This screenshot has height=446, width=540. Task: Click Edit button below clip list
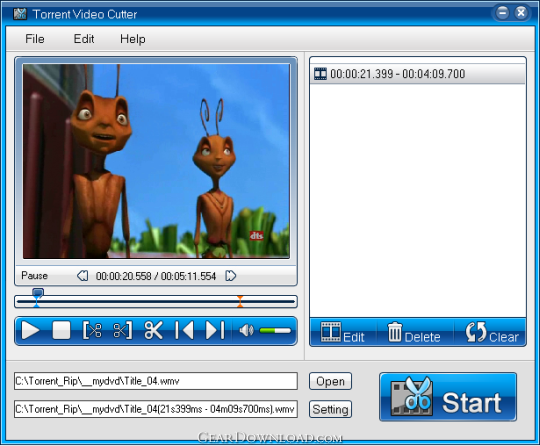point(343,333)
